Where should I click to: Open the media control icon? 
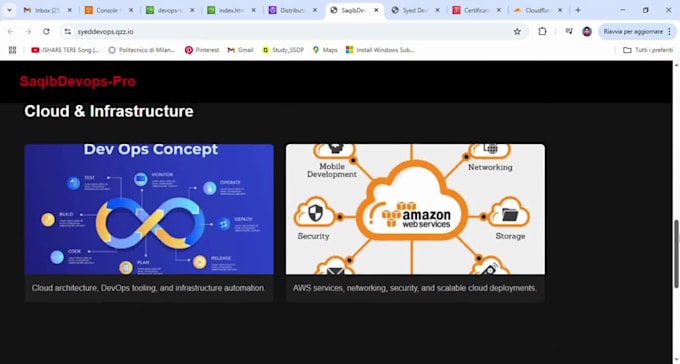tap(569, 32)
